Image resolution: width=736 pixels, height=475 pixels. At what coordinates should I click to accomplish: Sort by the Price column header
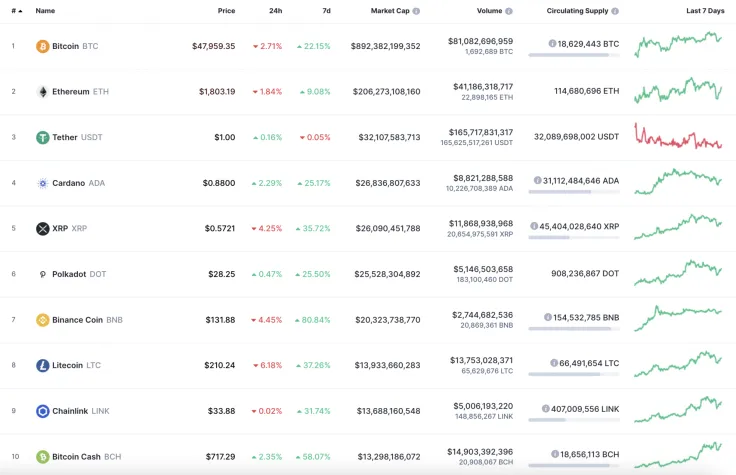pyautogui.click(x=226, y=11)
